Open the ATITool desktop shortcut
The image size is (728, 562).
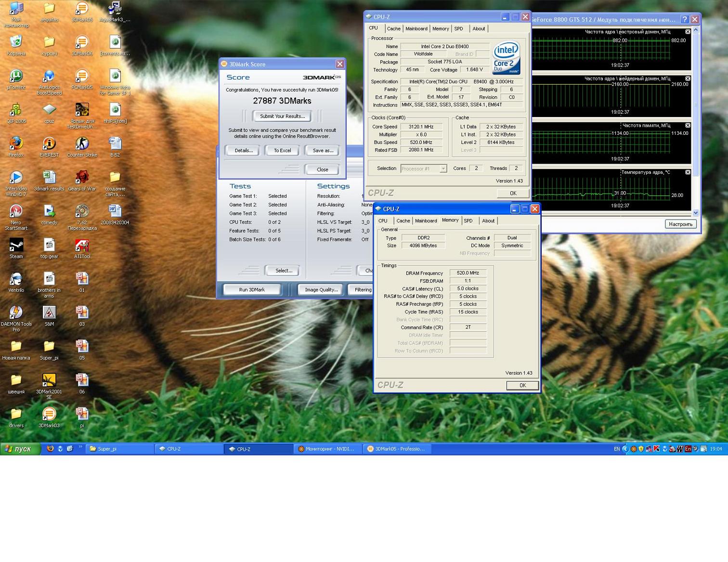click(x=82, y=248)
